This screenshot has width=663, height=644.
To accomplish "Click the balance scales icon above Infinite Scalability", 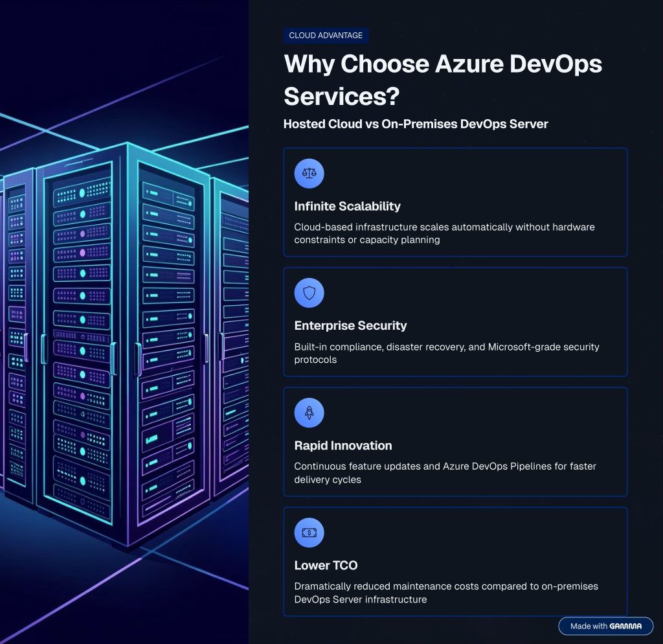I will pos(309,174).
